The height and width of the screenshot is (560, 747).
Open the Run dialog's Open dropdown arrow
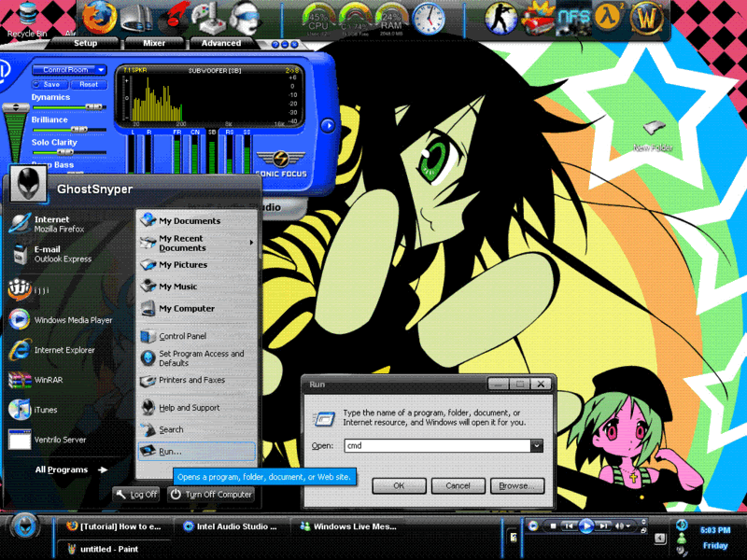point(536,446)
